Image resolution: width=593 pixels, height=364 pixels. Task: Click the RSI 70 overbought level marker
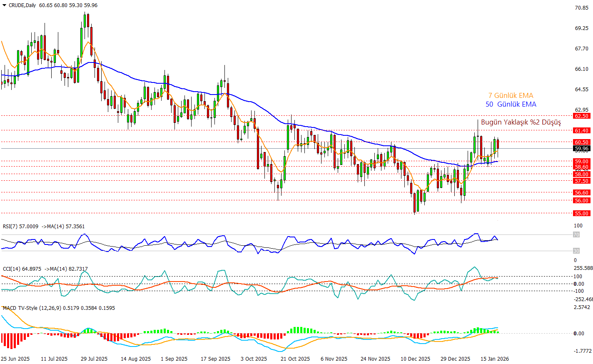[x=576, y=235]
